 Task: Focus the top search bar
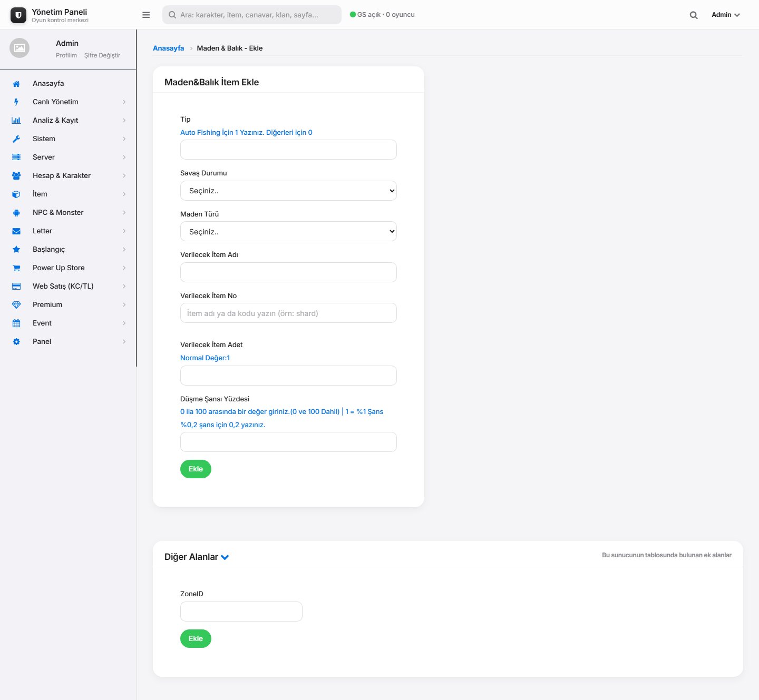coord(252,15)
